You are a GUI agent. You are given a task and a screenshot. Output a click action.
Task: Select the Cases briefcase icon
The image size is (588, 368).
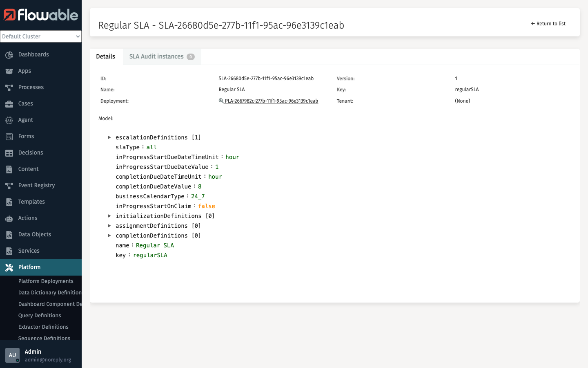[x=9, y=103]
